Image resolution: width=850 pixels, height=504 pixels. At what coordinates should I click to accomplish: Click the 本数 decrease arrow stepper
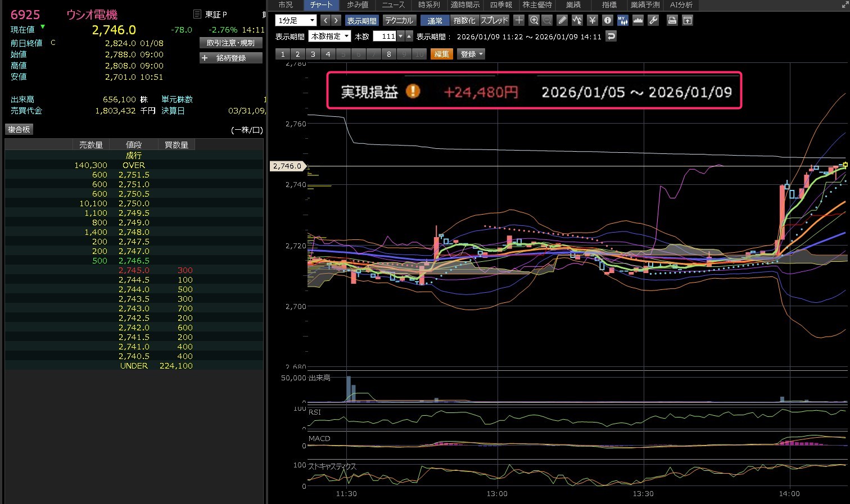click(x=400, y=37)
